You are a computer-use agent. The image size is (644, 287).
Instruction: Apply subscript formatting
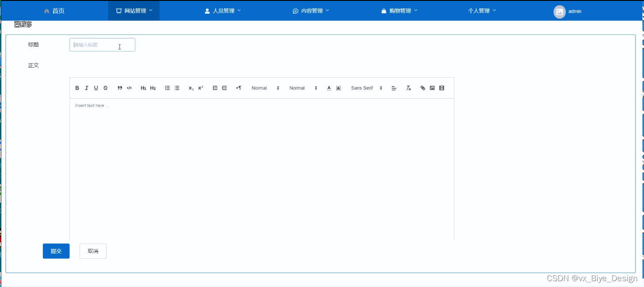(x=191, y=88)
